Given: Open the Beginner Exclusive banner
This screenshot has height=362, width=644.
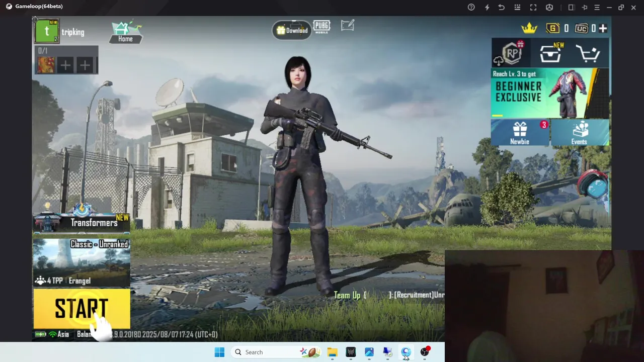Looking at the screenshot, I should (x=550, y=93).
